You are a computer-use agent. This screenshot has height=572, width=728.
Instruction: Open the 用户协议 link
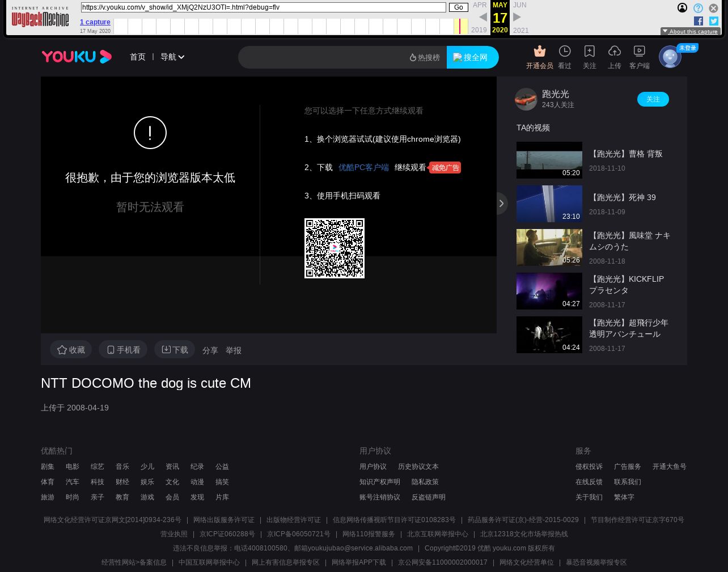[373, 467]
